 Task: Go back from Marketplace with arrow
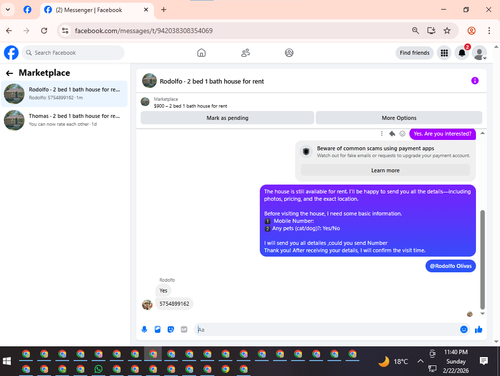pyautogui.click(x=9, y=73)
